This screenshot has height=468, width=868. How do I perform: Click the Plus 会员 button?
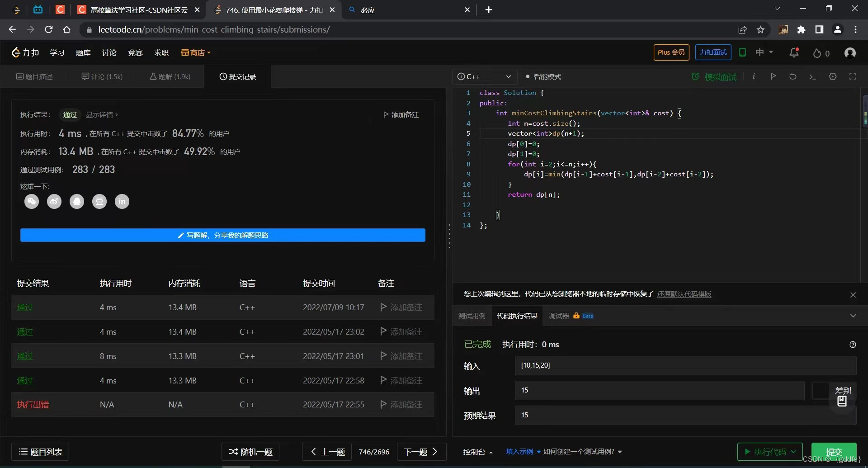[x=671, y=52]
